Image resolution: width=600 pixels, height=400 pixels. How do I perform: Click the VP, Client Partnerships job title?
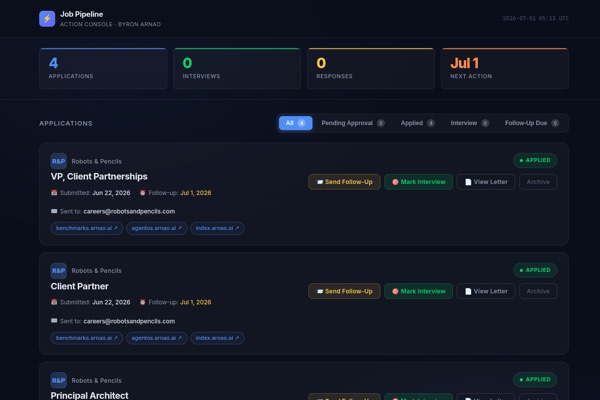coord(99,176)
